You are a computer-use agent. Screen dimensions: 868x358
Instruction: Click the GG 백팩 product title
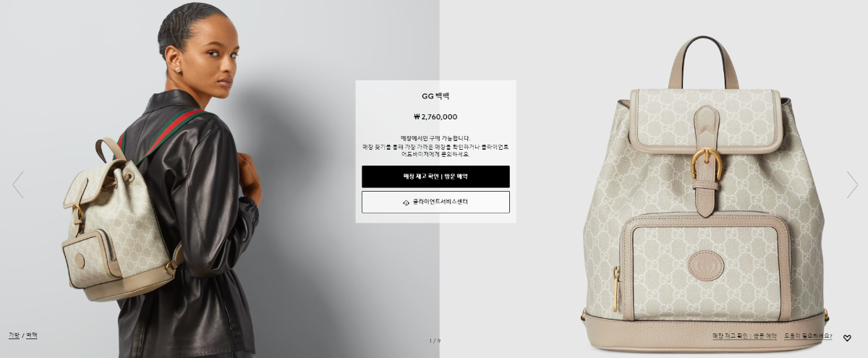click(435, 96)
